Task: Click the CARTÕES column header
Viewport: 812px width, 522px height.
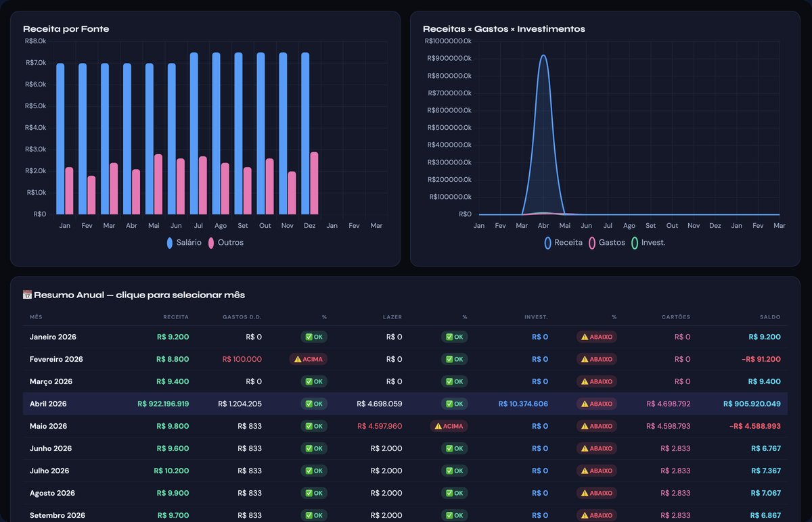Action: 676,316
